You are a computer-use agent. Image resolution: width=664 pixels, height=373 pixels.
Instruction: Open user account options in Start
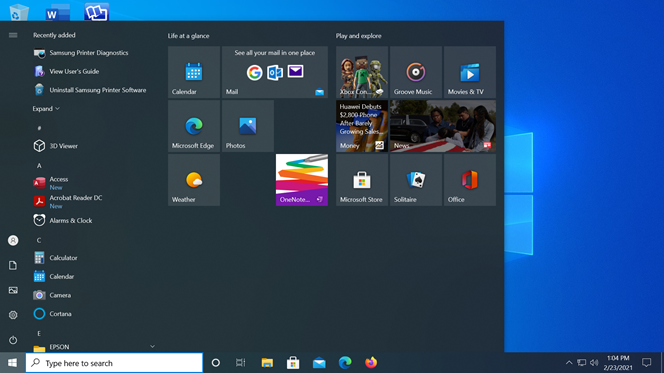tap(13, 240)
